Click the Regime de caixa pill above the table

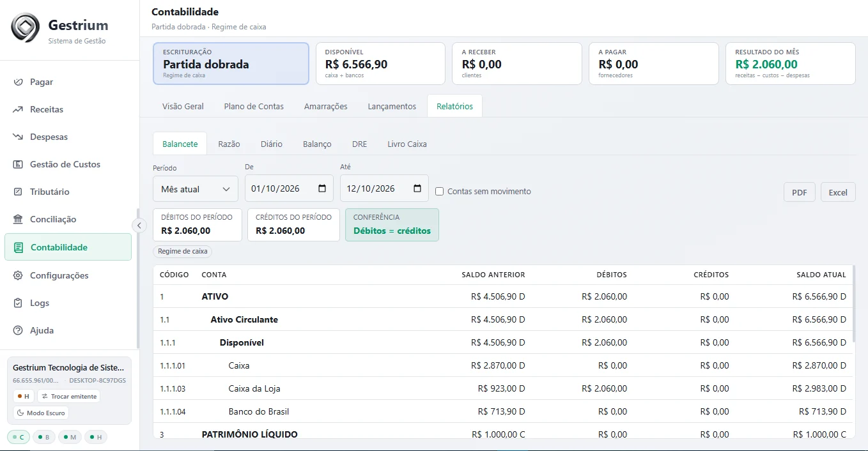(183, 251)
